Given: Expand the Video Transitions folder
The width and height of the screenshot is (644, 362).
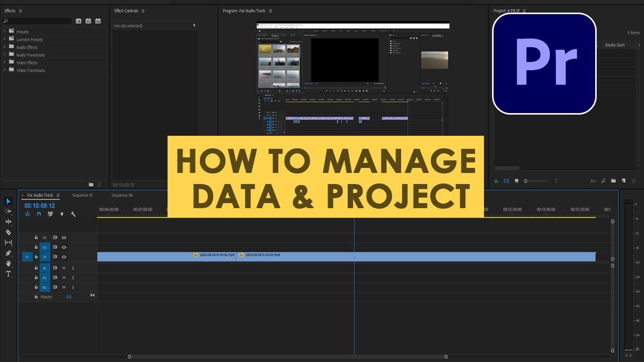Looking at the screenshot, I should [x=5, y=70].
